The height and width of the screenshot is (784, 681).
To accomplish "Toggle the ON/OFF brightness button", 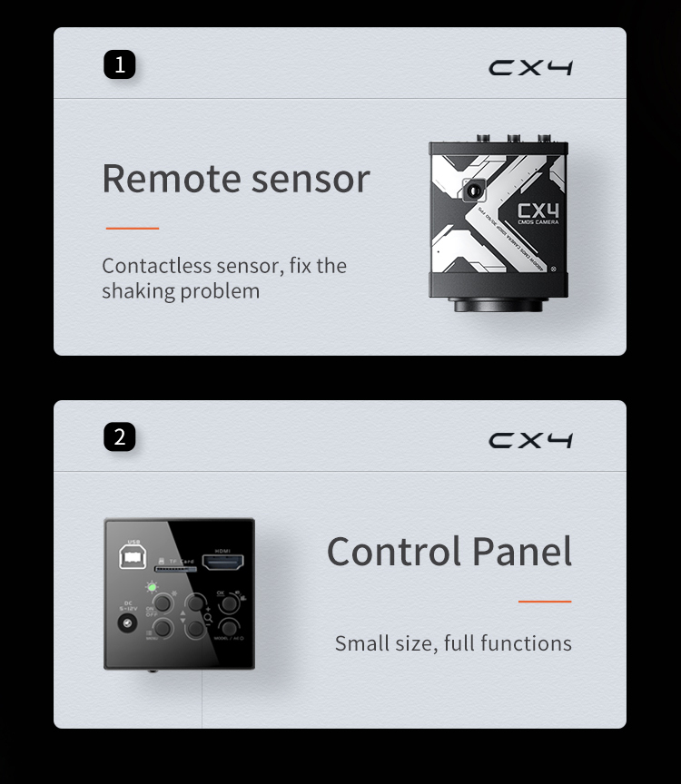I will (x=163, y=603).
